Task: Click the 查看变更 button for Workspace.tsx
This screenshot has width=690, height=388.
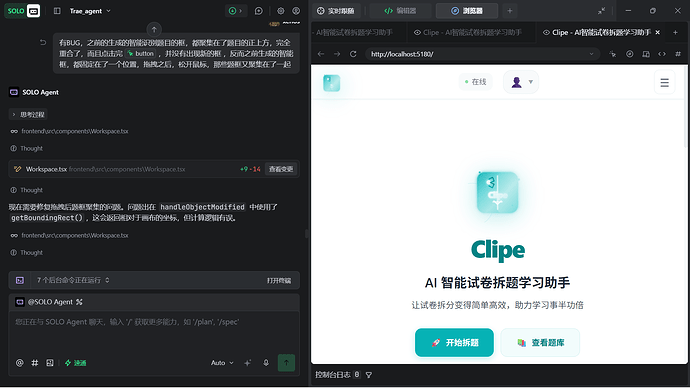Action: (x=281, y=169)
